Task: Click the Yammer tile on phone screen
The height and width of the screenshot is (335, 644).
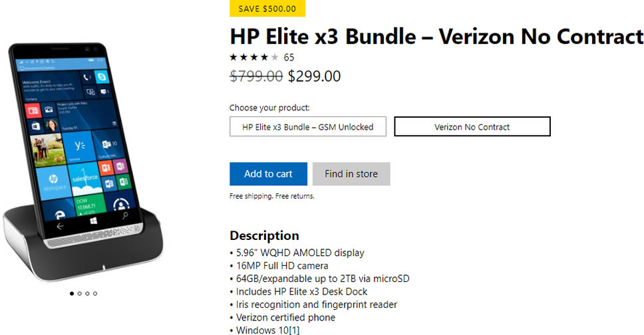Action: click(79, 146)
